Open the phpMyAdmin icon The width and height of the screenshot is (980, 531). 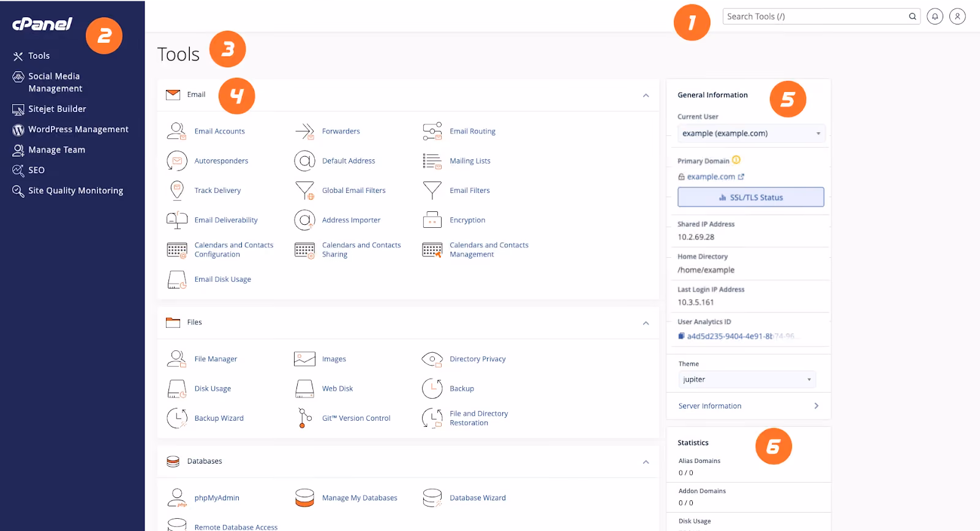(x=177, y=498)
